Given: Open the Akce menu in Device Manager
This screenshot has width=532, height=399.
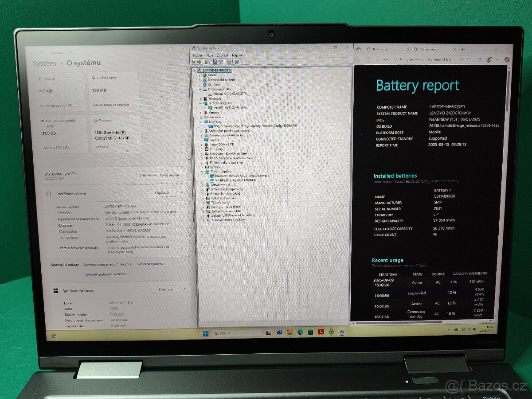Looking at the screenshot, I should pos(209,55).
